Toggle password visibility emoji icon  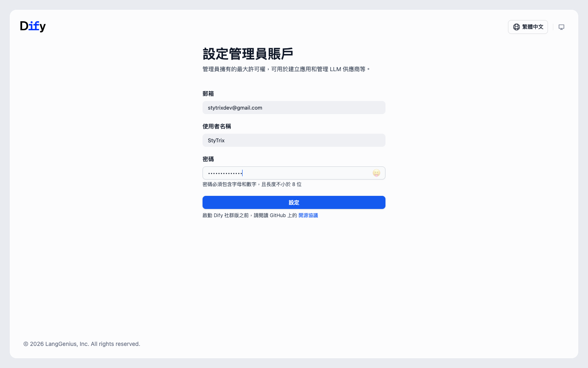[376, 173]
